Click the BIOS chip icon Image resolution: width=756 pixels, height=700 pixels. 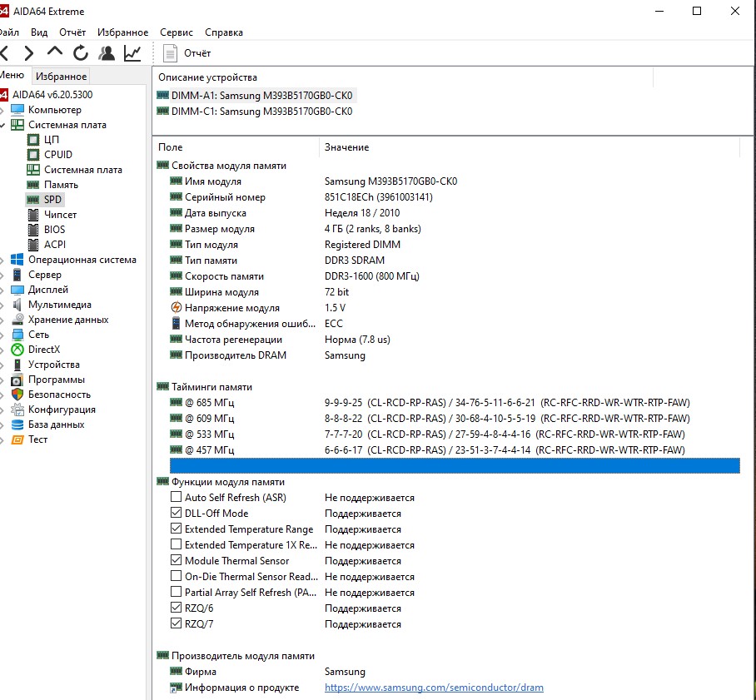(x=33, y=230)
